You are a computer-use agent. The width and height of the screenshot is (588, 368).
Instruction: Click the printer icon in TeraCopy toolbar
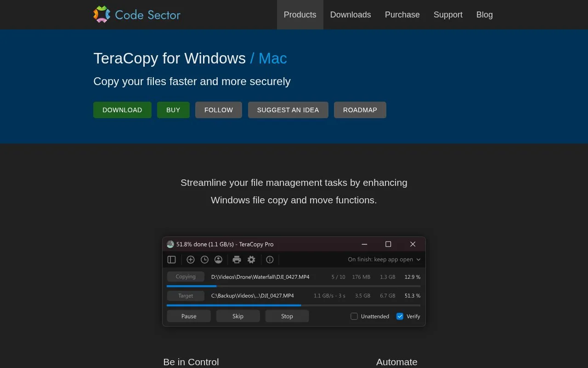click(x=237, y=259)
